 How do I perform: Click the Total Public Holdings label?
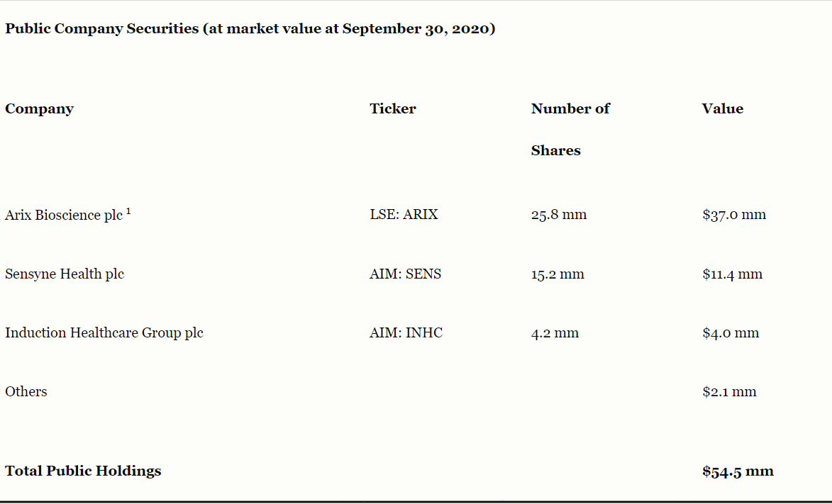pos(83,471)
